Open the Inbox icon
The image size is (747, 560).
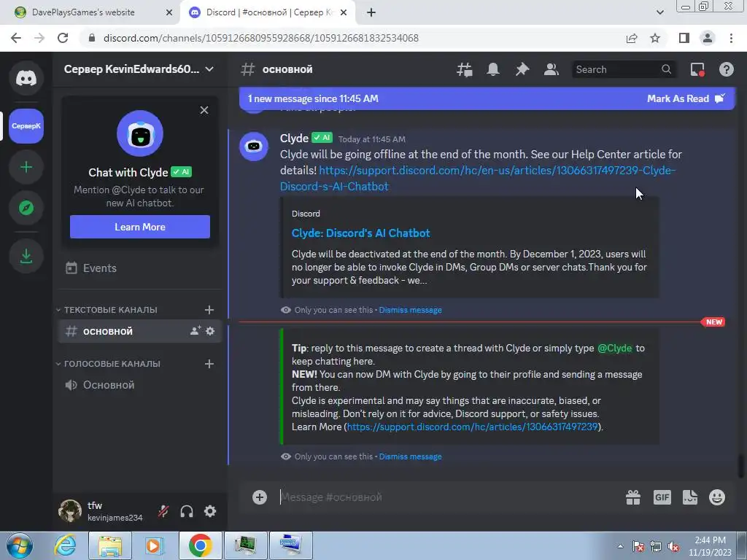click(x=697, y=69)
